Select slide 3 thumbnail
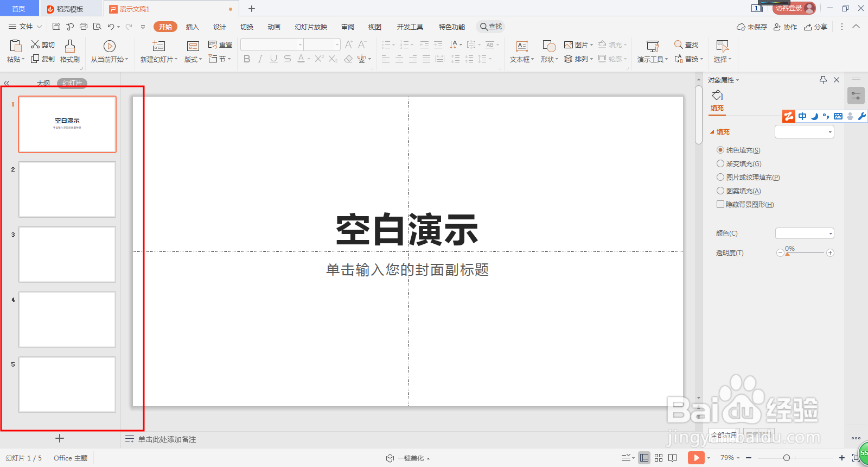The width and height of the screenshot is (868, 467). coord(67,255)
